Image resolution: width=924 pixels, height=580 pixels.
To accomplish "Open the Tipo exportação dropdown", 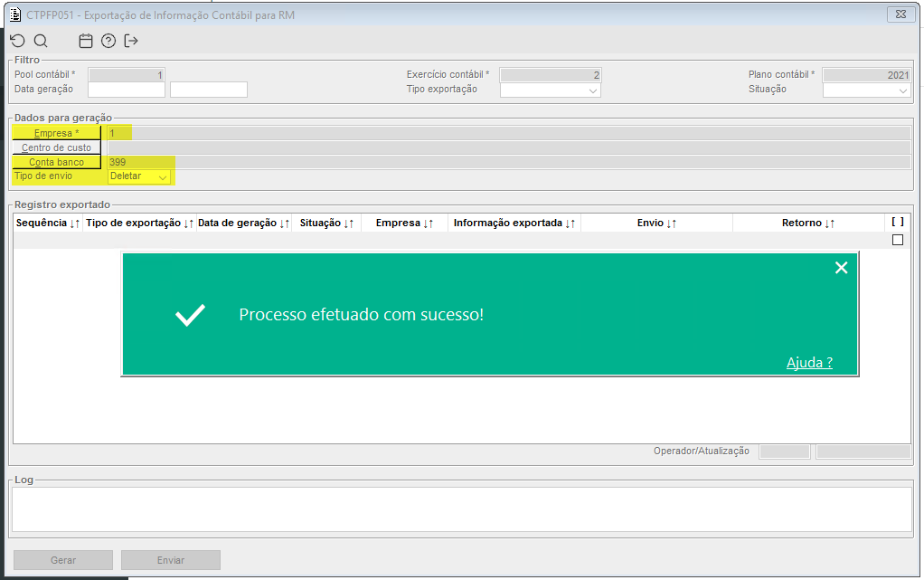I will coord(593,90).
